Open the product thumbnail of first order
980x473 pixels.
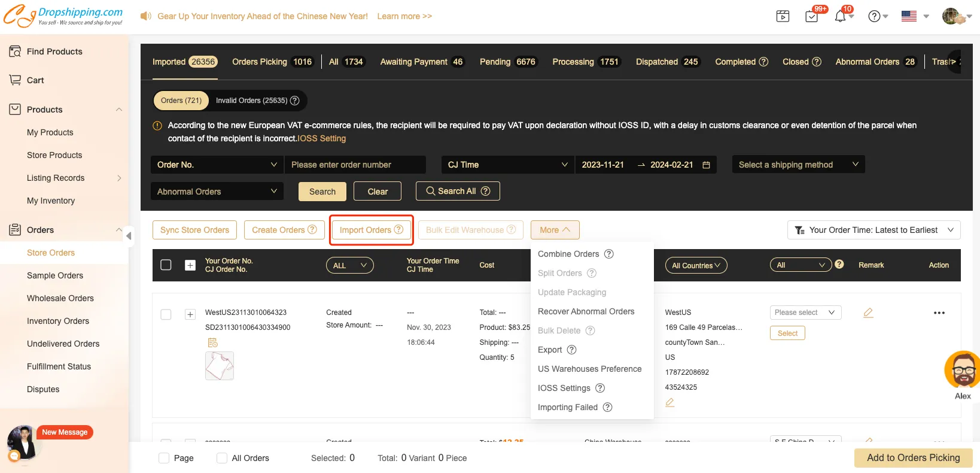220,366
